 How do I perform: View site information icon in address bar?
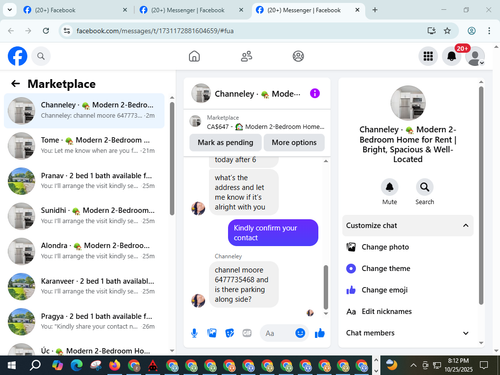point(67,31)
